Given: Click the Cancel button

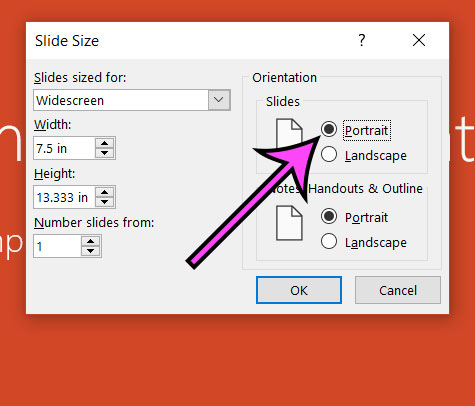Looking at the screenshot, I should 398,290.
